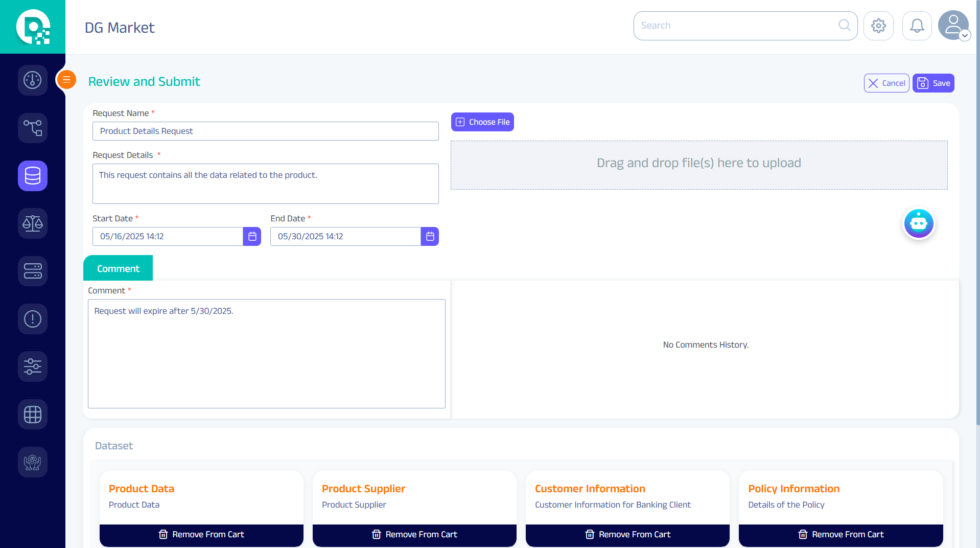980x548 pixels.
Task: Toggle the orange sidebar menu button
Action: coord(66,80)
